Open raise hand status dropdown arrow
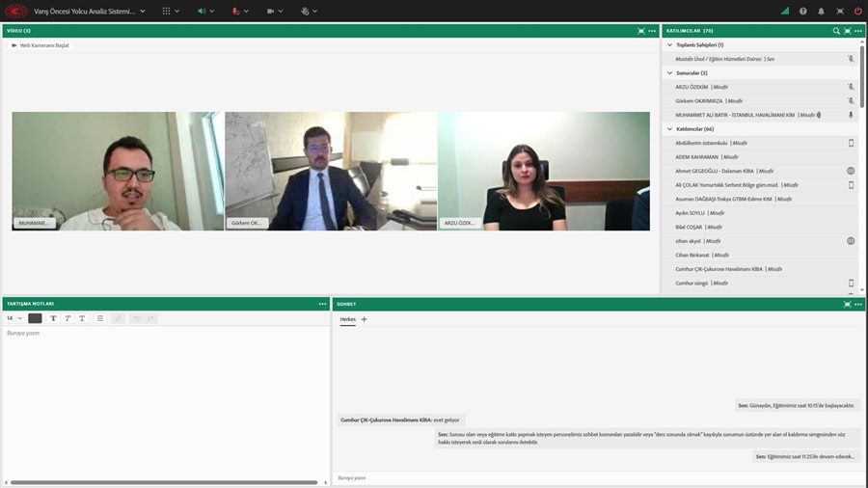 click(315, 11)
